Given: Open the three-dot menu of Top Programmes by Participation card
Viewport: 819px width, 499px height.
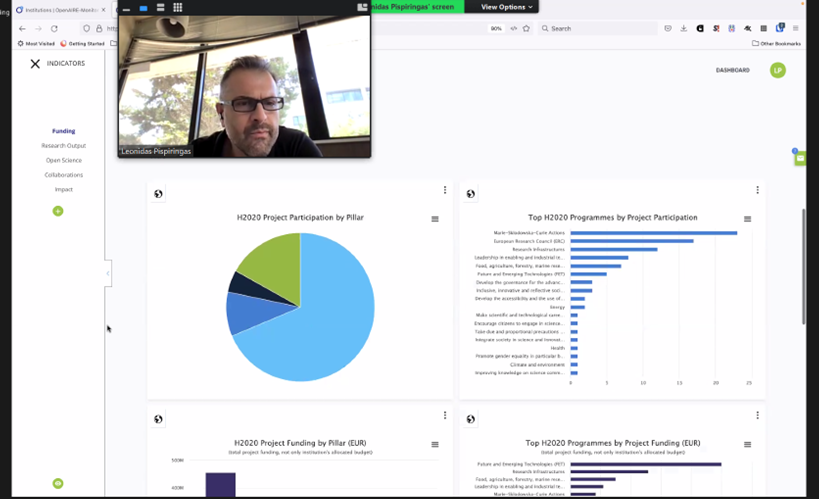Looking at the screenshot, I should (757, 190).
